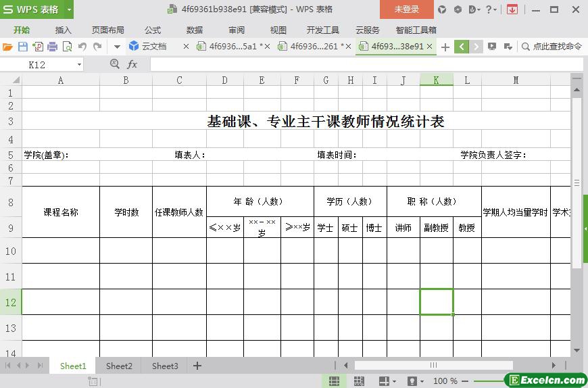Open the WPS 表格 application menu dropdown
The width and height of the screenshot is (588, 388).
69,9
